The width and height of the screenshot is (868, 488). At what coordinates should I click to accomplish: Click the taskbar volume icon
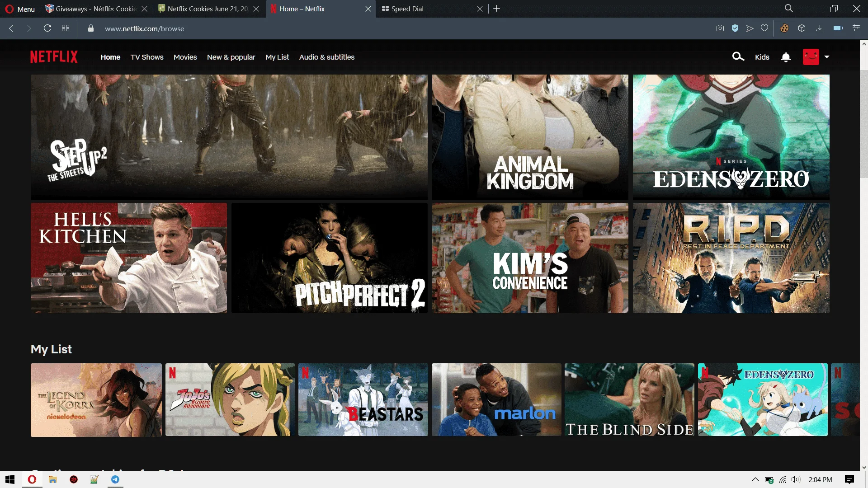(x=796, y=479)
